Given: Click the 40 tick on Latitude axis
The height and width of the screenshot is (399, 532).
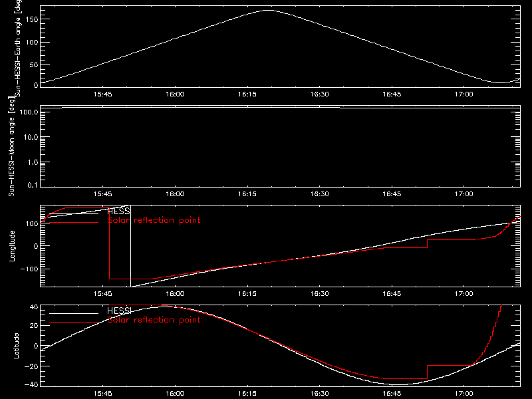Looking at the screenshot, I should 34,307.
